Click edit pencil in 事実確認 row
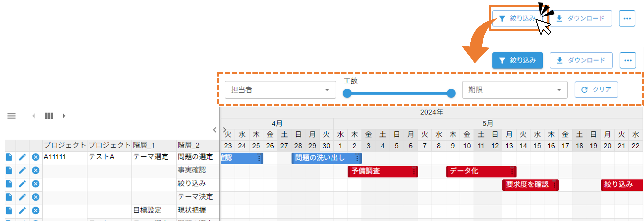This screenshot has height=221, width=644. [x=22, y=171]
